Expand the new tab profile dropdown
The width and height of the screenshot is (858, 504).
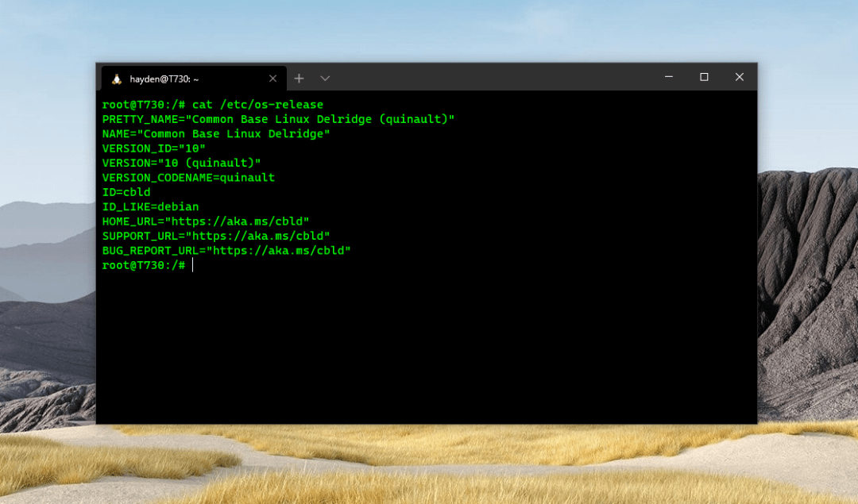325,79
